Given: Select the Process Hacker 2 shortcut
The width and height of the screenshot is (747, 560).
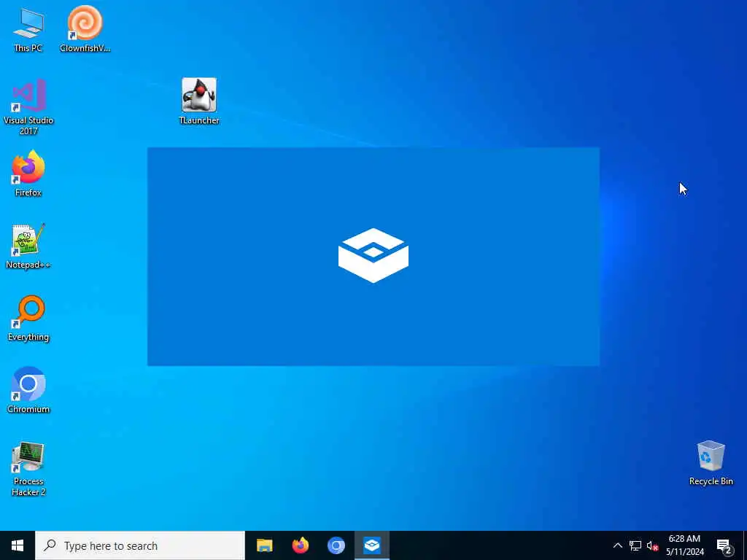Looking at the screenshot, I should 28,469.
